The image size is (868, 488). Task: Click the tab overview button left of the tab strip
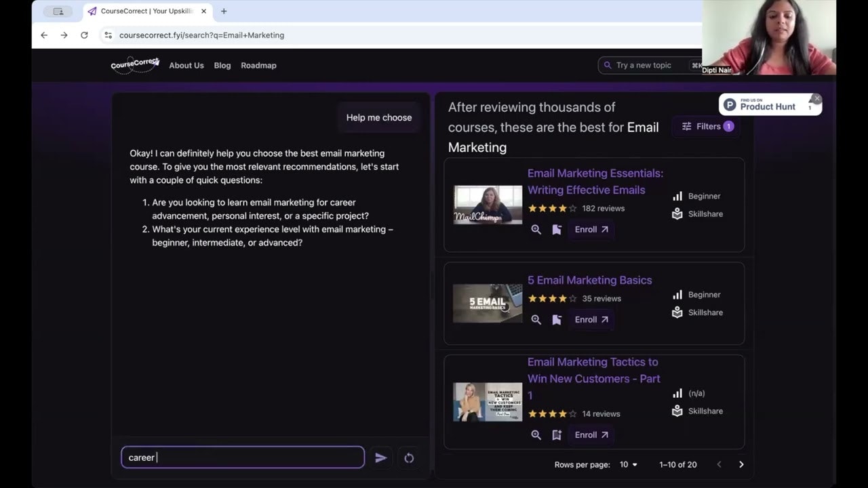point(58,11)
